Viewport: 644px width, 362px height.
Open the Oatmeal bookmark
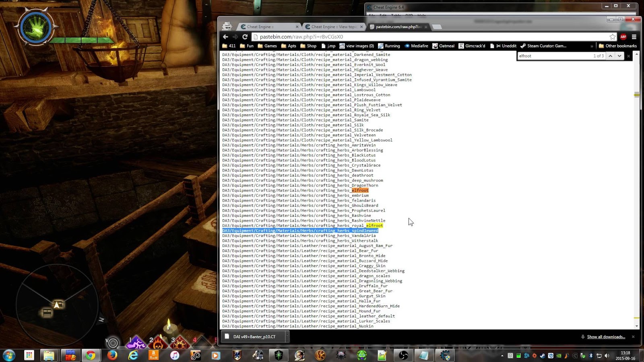(x=443, y=46)
